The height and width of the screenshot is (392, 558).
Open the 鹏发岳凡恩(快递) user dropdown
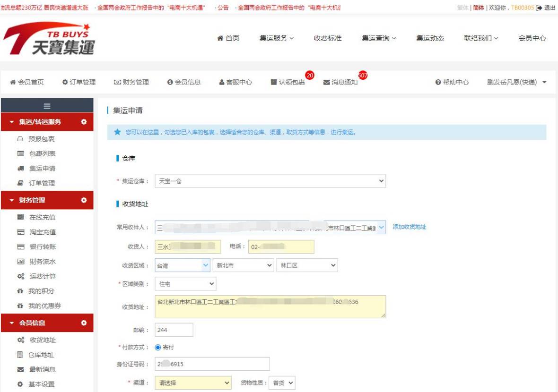[x=516, y=83]
